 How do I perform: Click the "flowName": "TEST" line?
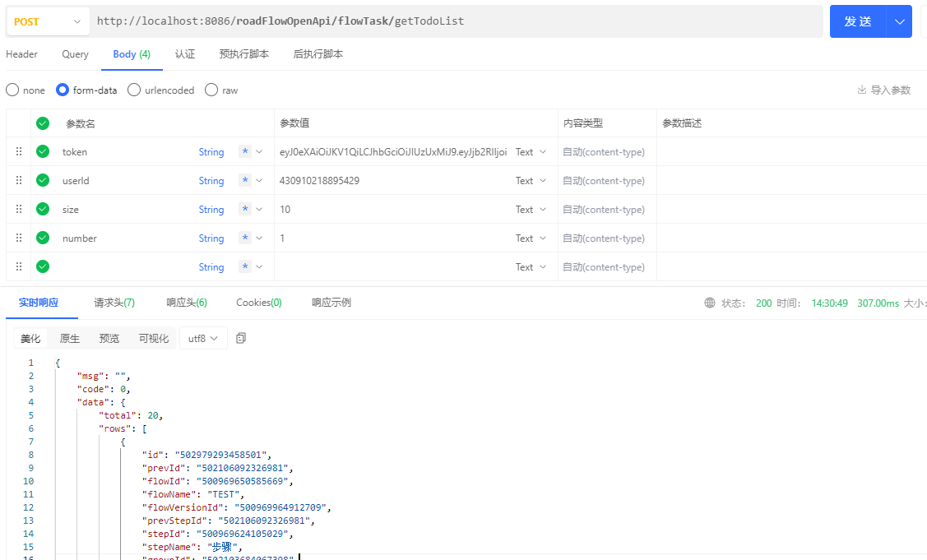tap(192, 494)
